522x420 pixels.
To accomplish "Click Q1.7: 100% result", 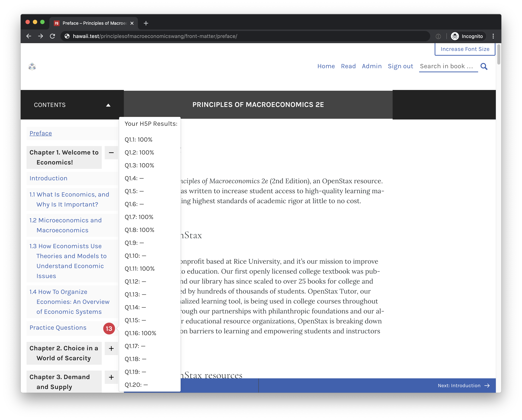I will [x=139, y=217].
